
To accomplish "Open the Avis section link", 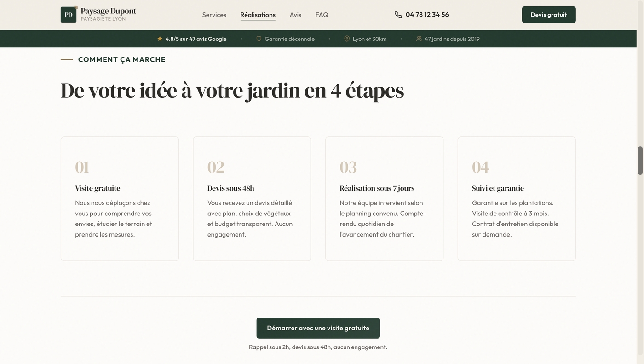I will pyautogui.click(x=296, y=15).
